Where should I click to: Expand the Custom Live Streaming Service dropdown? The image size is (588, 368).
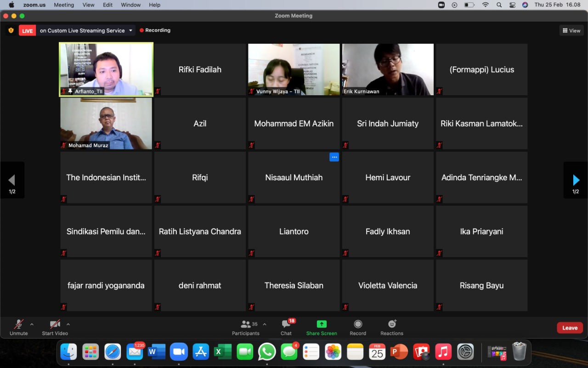point(130,30)
